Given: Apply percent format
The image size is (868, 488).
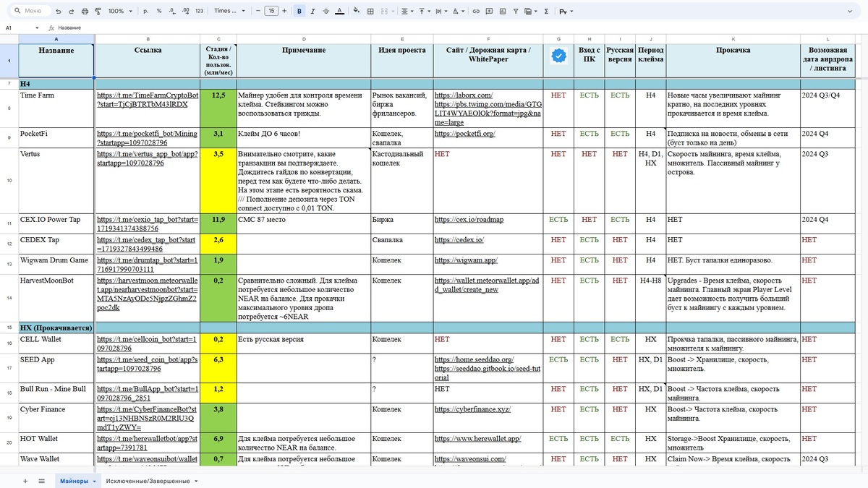Looking at the screenshot, I should click(x=159, y=11).
